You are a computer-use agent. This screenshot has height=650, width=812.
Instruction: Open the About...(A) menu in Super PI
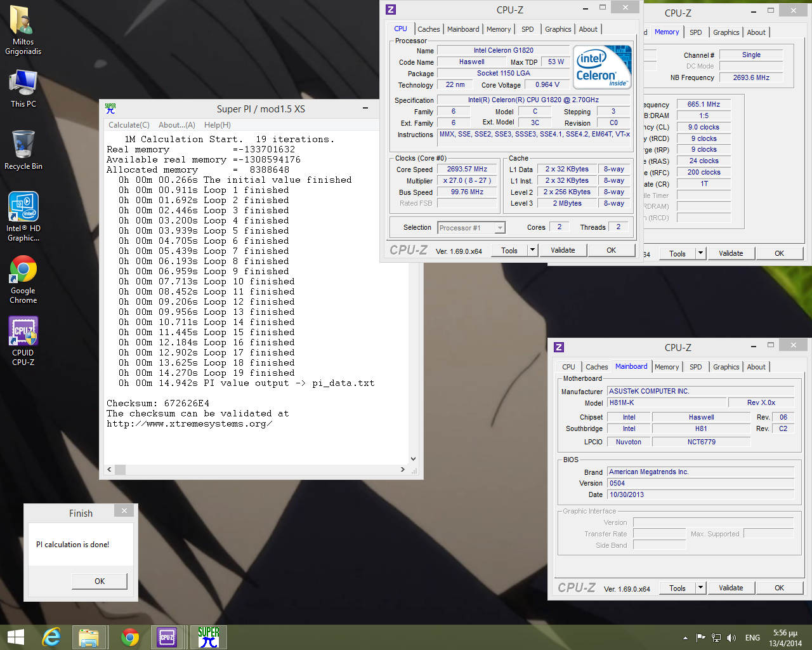(x=177, y=125)
